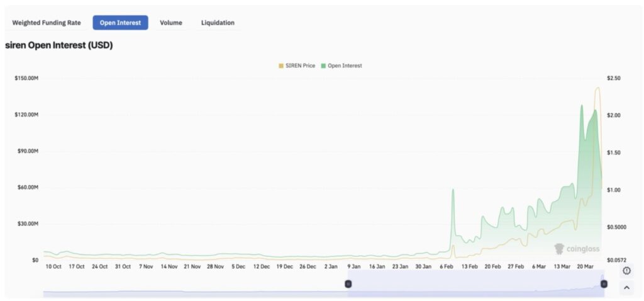Switch to the Liquidation tab

click(x=218, y=23)
